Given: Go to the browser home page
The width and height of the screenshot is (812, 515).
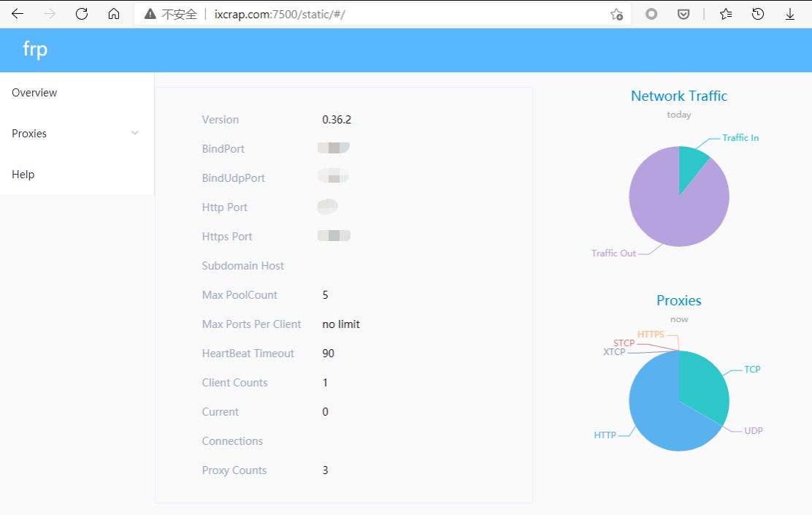Looking at the screenshot, I should pos(113,14).
